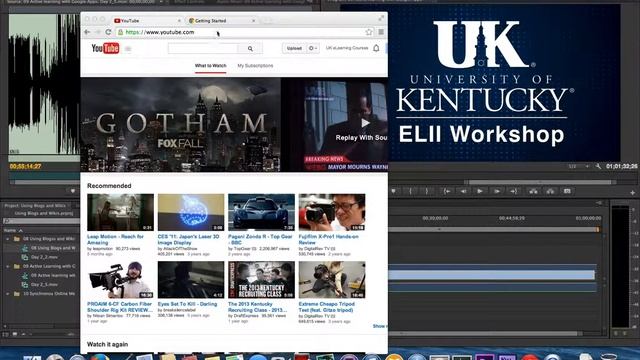640x360 pixels.
Task: Open Program monitor button editor plus
Action: tap(633, 192)
